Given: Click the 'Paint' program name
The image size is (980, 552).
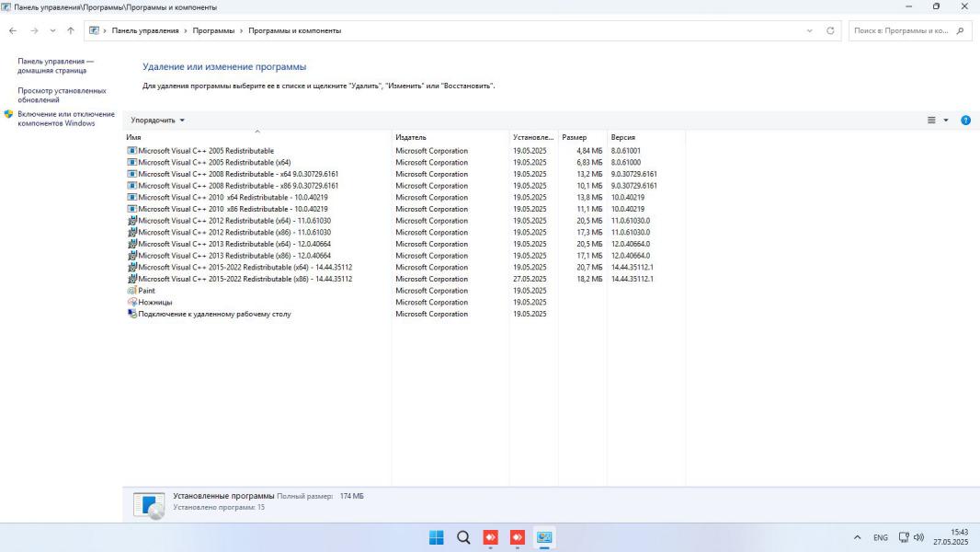Looking at the screenshot, I should pyautogui.click(x=146, y=291).
